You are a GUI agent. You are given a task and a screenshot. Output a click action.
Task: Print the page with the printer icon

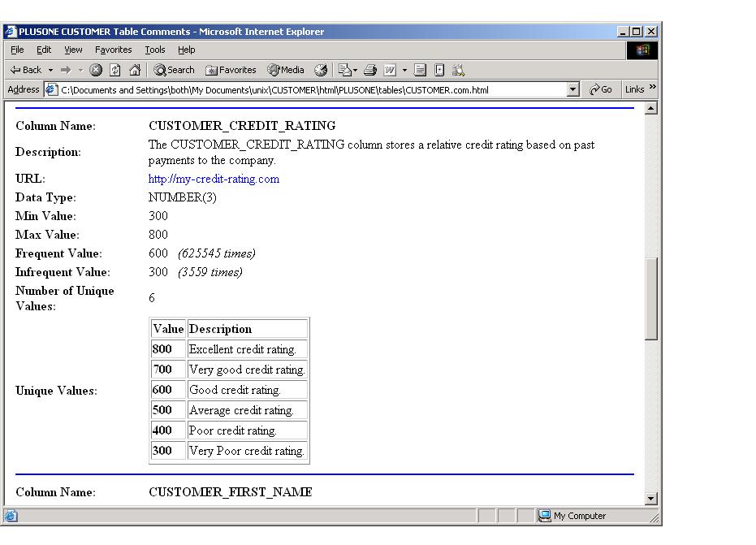pos(370,70)
